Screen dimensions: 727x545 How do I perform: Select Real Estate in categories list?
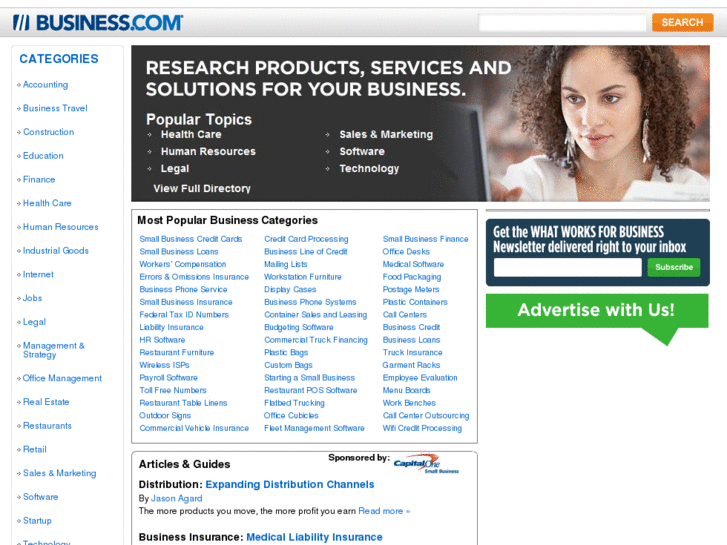point(46,402)
